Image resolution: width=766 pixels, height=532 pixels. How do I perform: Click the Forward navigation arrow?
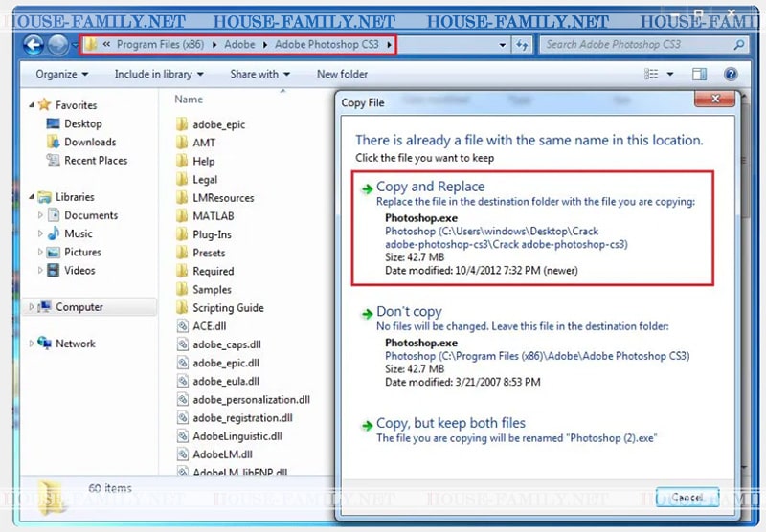57,45
